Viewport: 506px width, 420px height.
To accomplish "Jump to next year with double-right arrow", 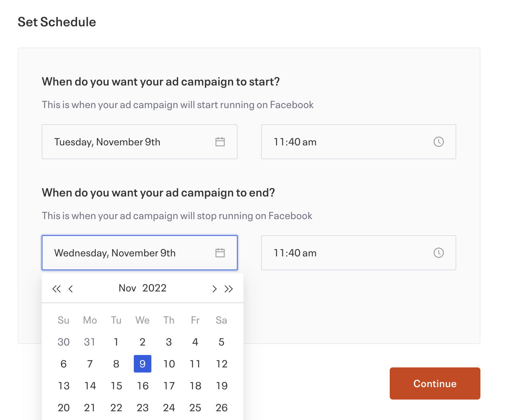I will [x=229, y=289].
